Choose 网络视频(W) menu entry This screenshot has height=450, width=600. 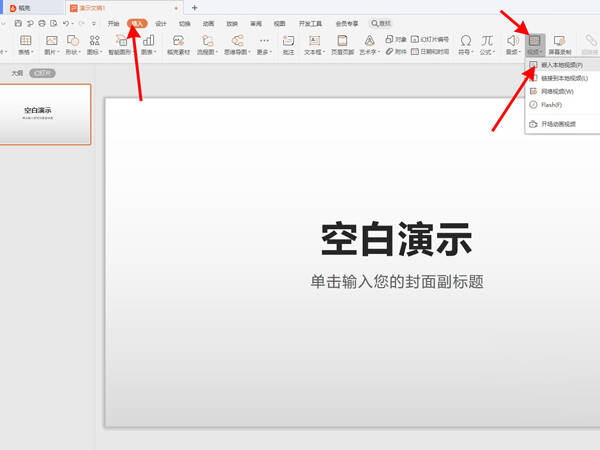pos(563,91)
